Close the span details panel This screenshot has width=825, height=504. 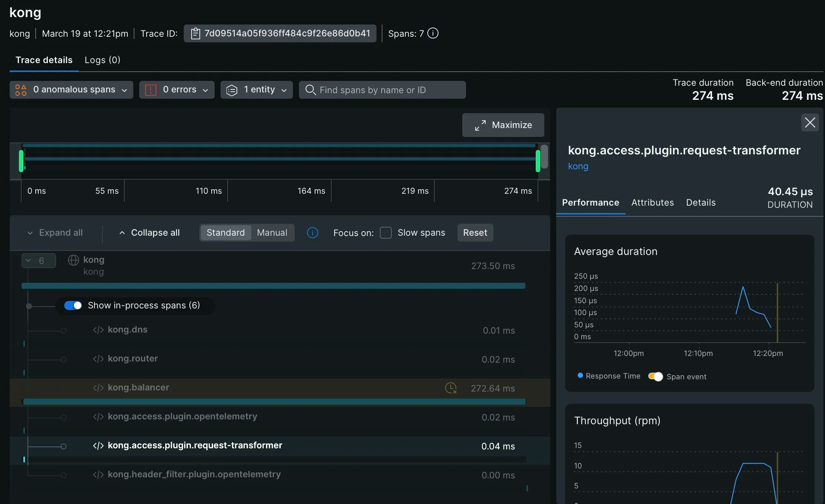[x=810, y=122]
